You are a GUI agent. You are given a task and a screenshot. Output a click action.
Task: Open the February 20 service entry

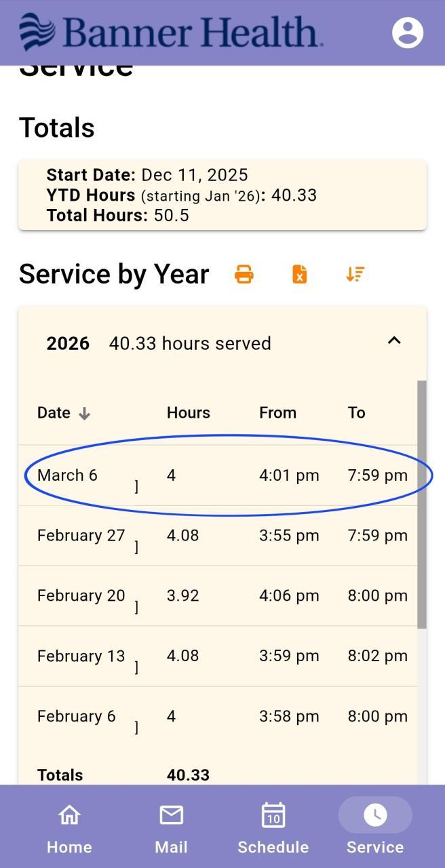pos(217,596)
